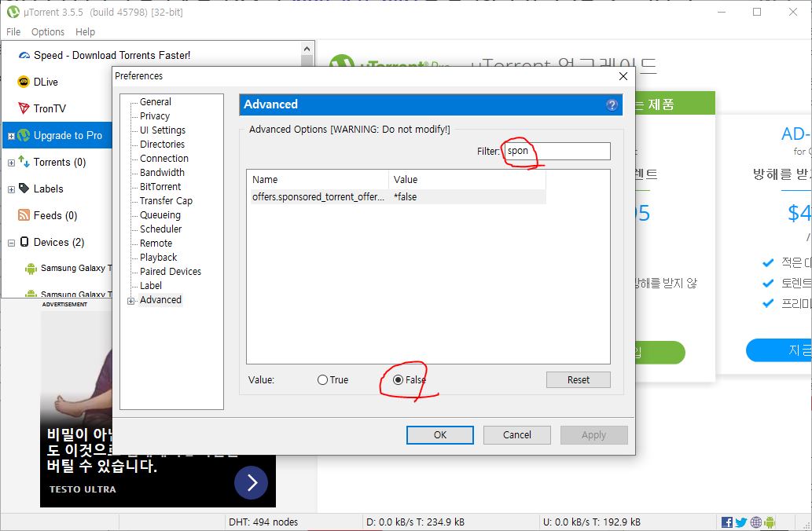This screenshot has width=812, height=531.
Task: Close the Preferences dialog with X
Action: [623, 76]
